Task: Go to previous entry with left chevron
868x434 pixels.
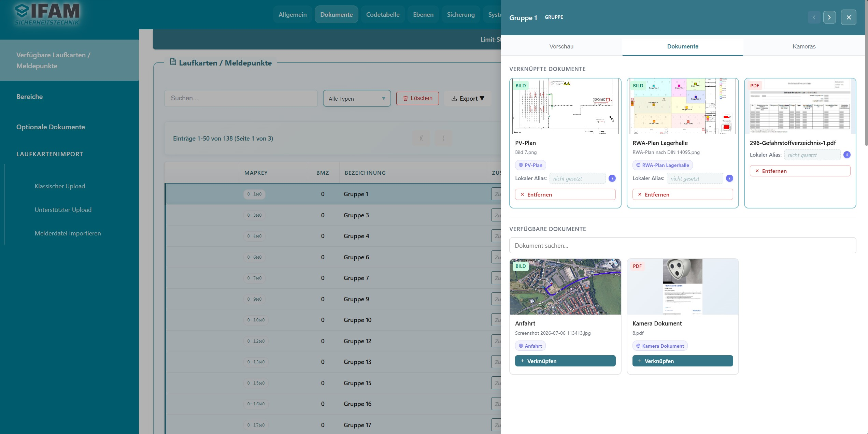Action: pyautogui.click(x=814, y=17)
